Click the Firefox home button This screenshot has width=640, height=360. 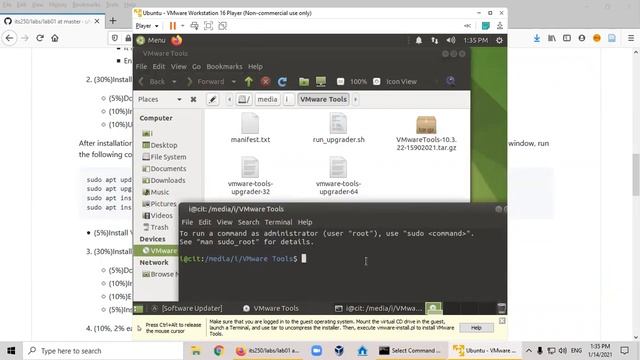(55, 38)
